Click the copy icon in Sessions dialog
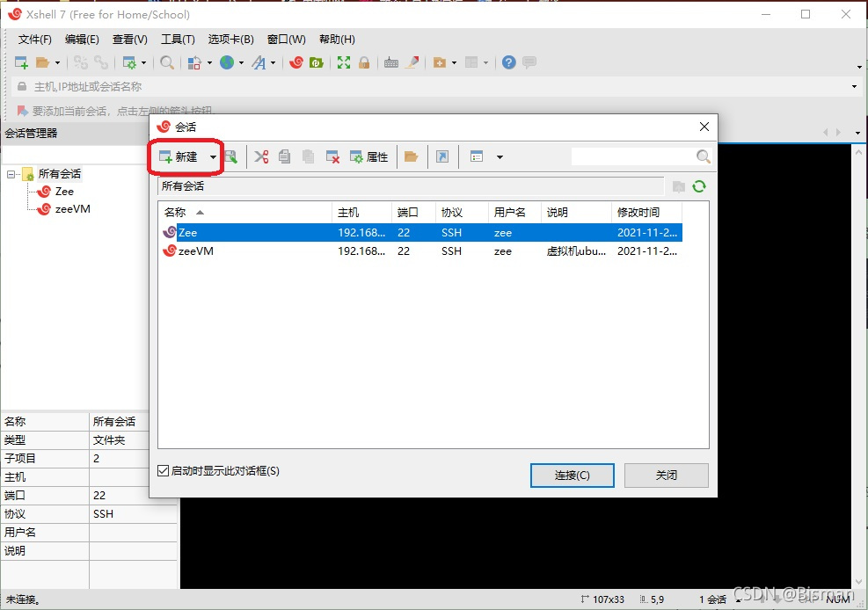Viewport: 868px width, 610px height. (x=285, y=156)
